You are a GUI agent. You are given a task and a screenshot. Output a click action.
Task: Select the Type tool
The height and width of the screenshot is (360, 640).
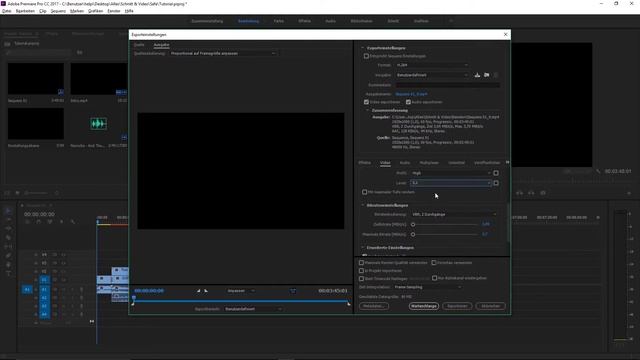(8, 273)
